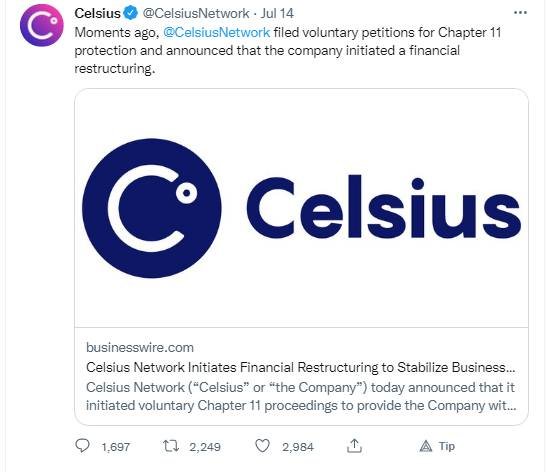
Task: Open the three-dot more options menu
Action: pyautogui.click(x=520, y=13)
